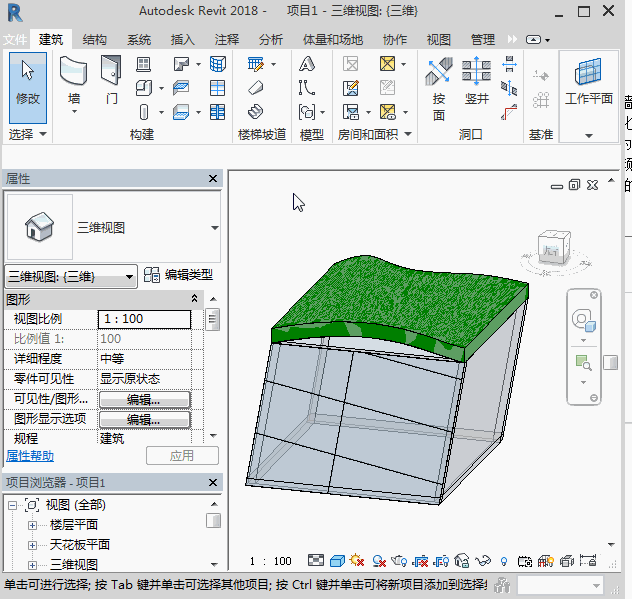The height and width of the screenshot is (599, 632).
Task: Toggle reveal hidden elements lightbulb icon
Action: pyautogui.click(x=503, y=561)
